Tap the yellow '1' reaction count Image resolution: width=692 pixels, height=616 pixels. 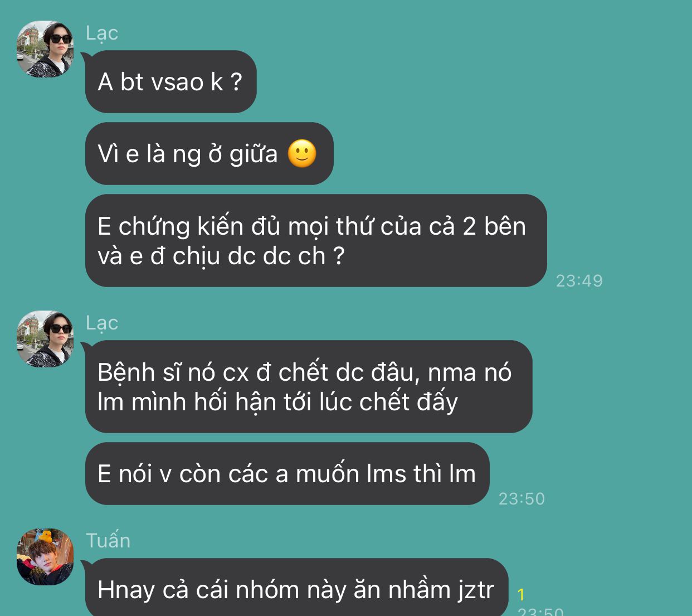[x=521, y=595]
